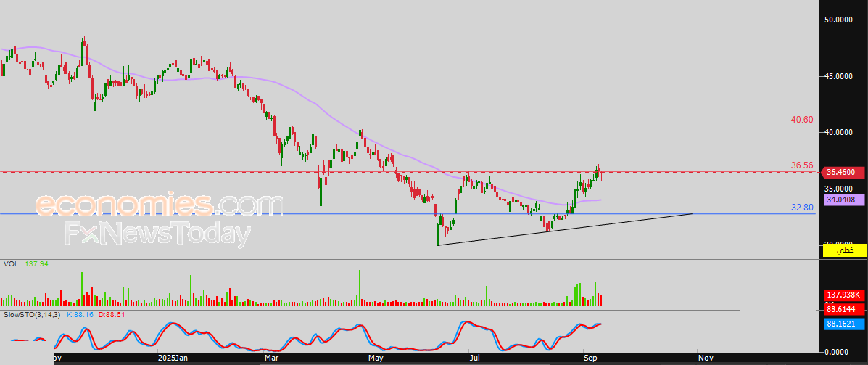
Task: Click the 35.0000 price axis label
Action: coord(839,189)
